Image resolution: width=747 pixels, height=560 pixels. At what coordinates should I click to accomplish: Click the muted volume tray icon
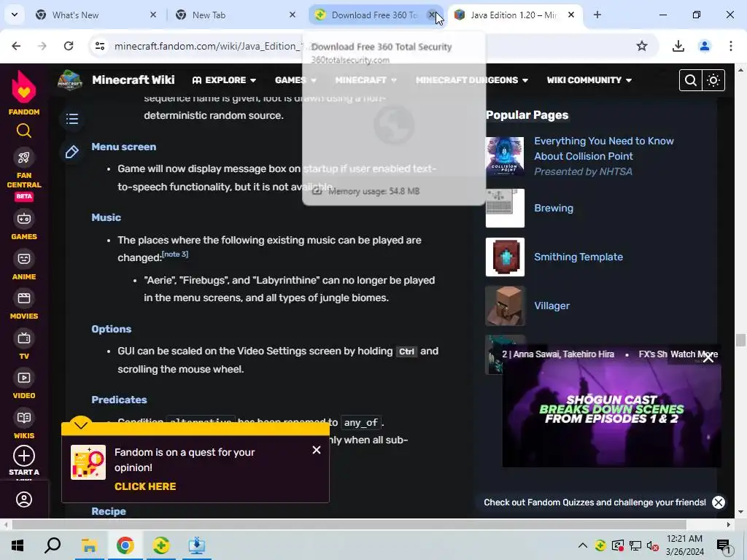click(x=652, y=545)
